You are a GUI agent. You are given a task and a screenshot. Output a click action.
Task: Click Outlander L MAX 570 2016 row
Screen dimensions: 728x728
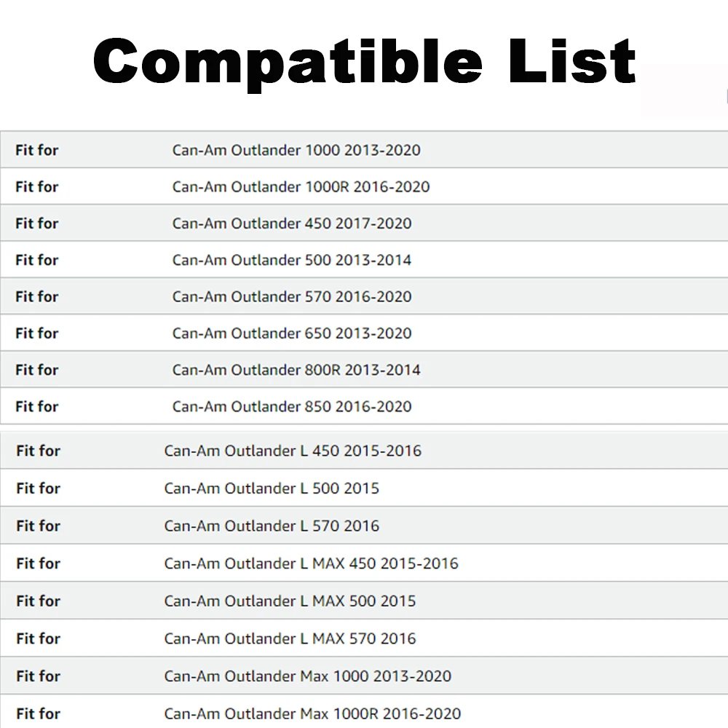(x=290, y=638)
